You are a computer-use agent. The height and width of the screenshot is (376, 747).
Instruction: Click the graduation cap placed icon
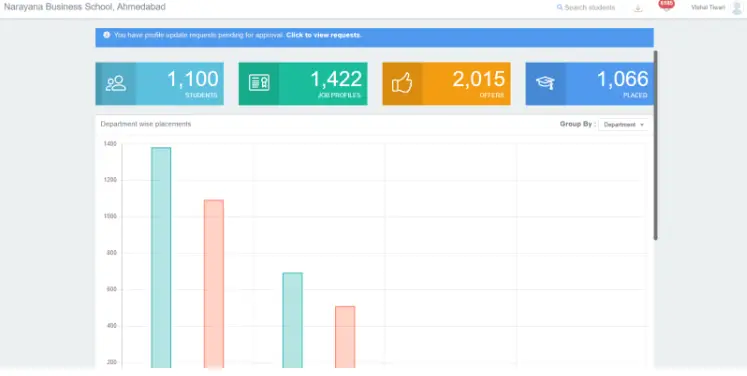(x=545, y=83)
